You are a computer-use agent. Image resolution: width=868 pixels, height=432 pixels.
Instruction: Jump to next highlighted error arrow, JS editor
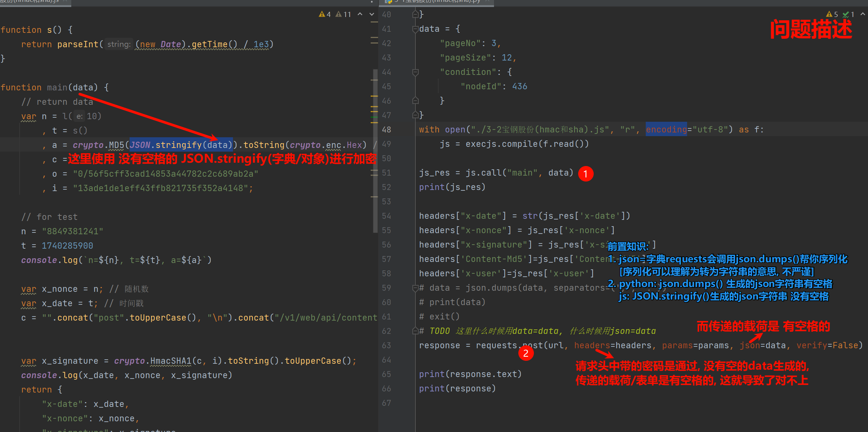[372, 14]
